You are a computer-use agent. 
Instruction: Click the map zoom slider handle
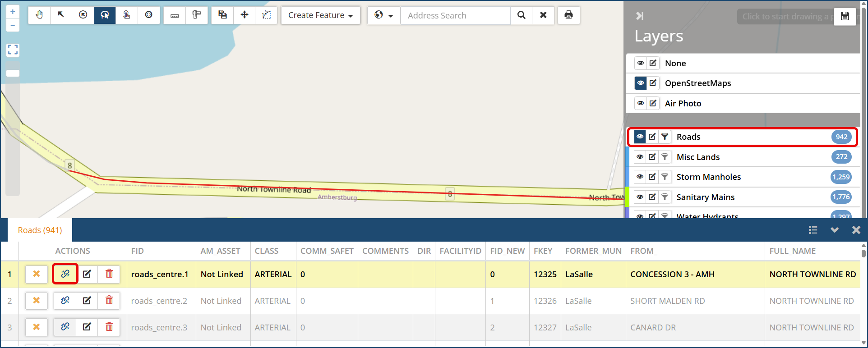pos(13,73)
